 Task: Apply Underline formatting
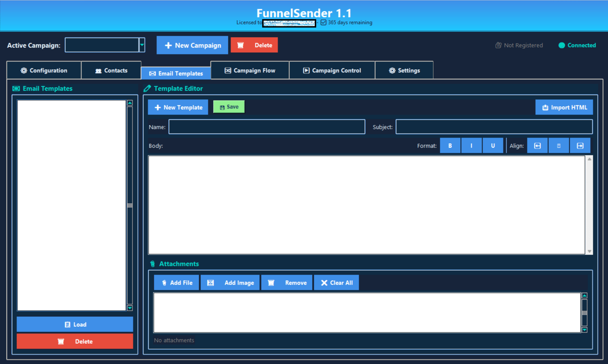coord(493,146)
